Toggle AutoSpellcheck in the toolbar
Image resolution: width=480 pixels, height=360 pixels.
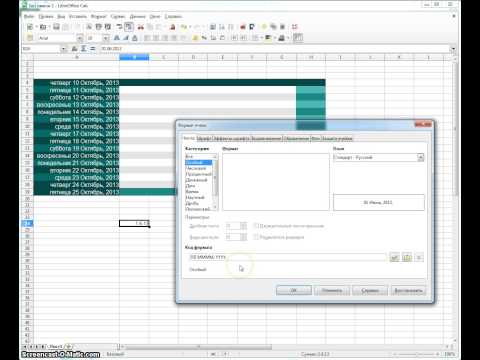[129, 27]
